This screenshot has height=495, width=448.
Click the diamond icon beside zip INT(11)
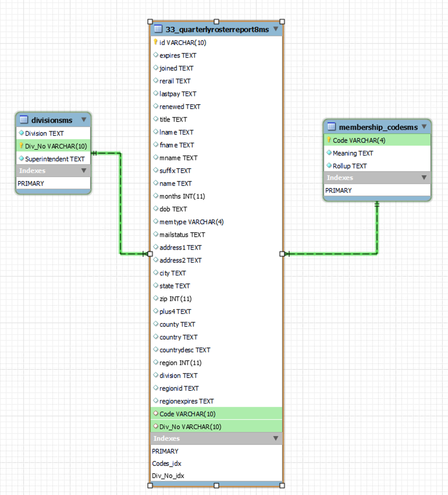155,298
